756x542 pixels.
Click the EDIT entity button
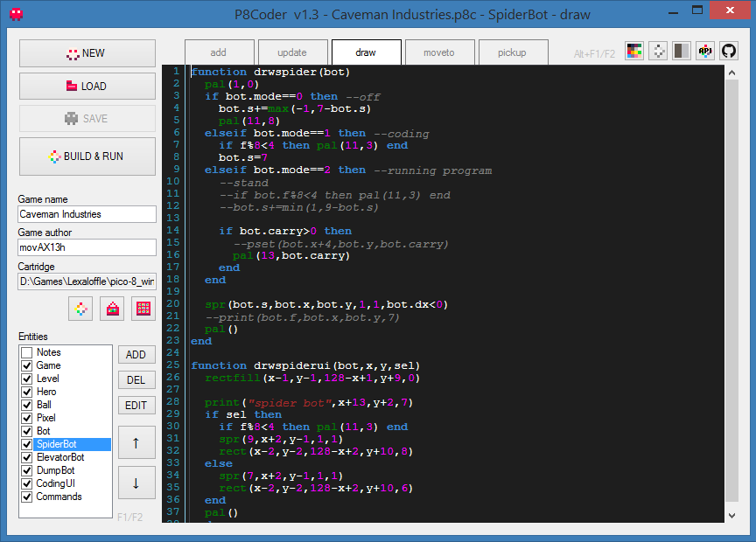[x=136, y=406]
